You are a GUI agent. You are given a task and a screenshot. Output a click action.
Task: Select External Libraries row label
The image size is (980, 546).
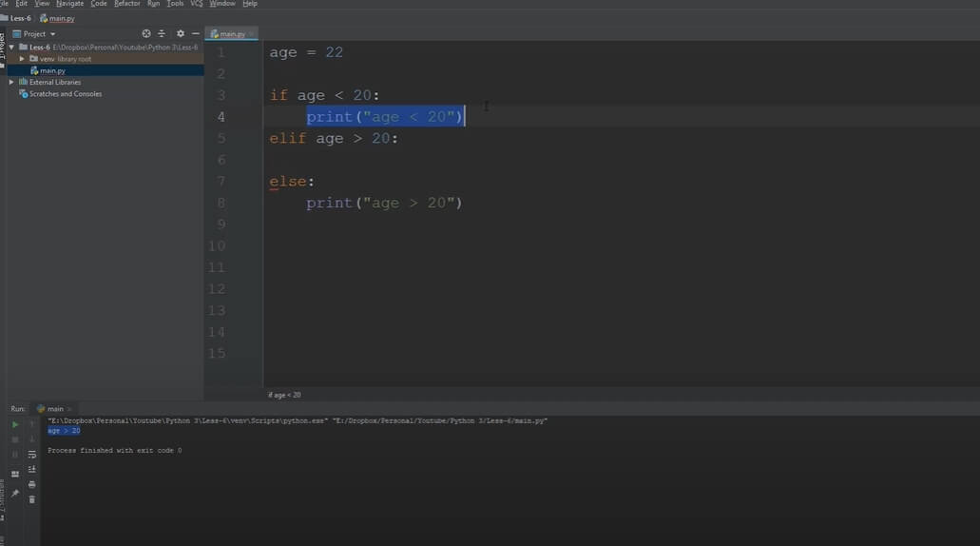pyautogui.click(x=55, y=82)
